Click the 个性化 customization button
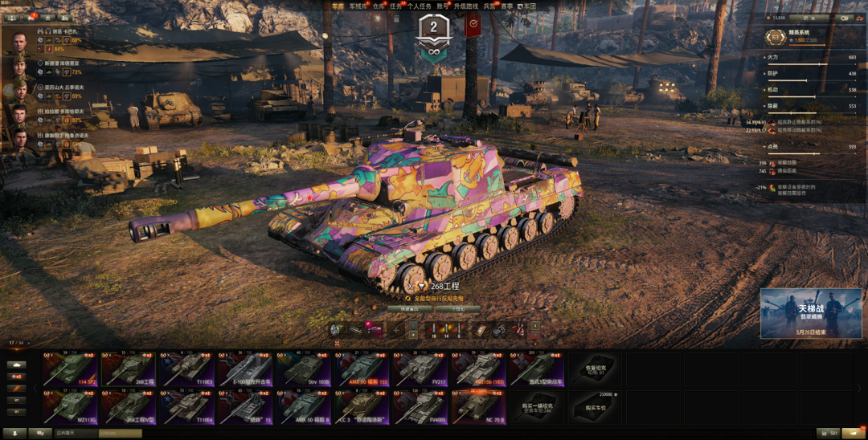 pos(458,309)
